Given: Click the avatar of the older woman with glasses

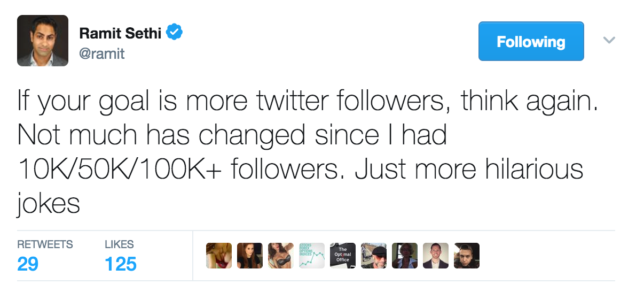Looking at the screenshot, I should click(x=405, y=256).
